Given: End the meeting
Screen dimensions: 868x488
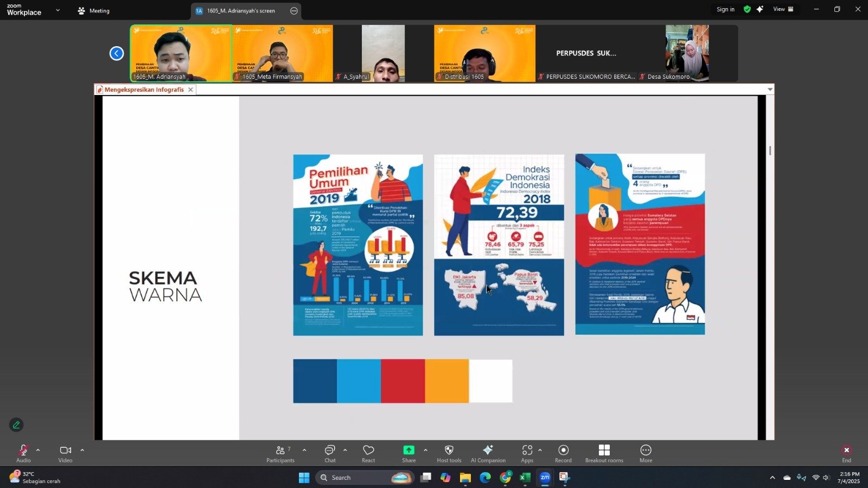Looking at the screenshot, I should click(x=846, y=453).
